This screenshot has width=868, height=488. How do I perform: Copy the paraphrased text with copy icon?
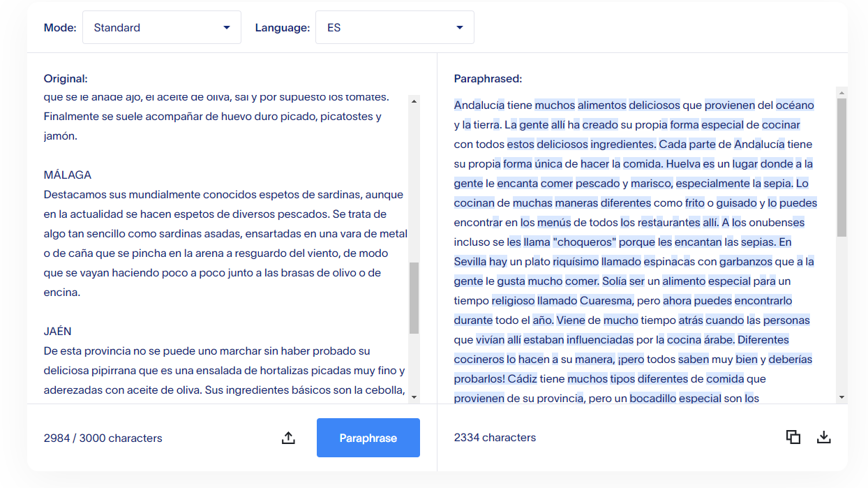(793, 437)
